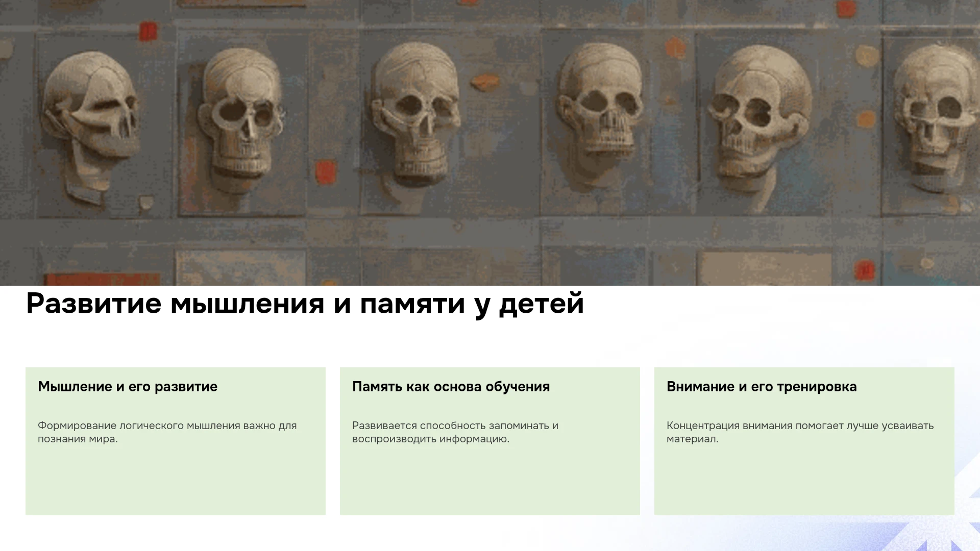
Task: Click the red square in the top-left of the image
Action: tap(148, 32)
